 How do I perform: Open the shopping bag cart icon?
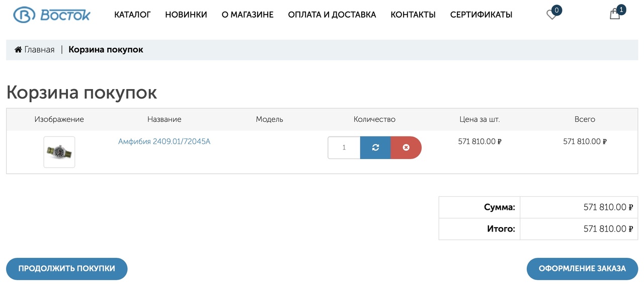(x=615, y=14)
